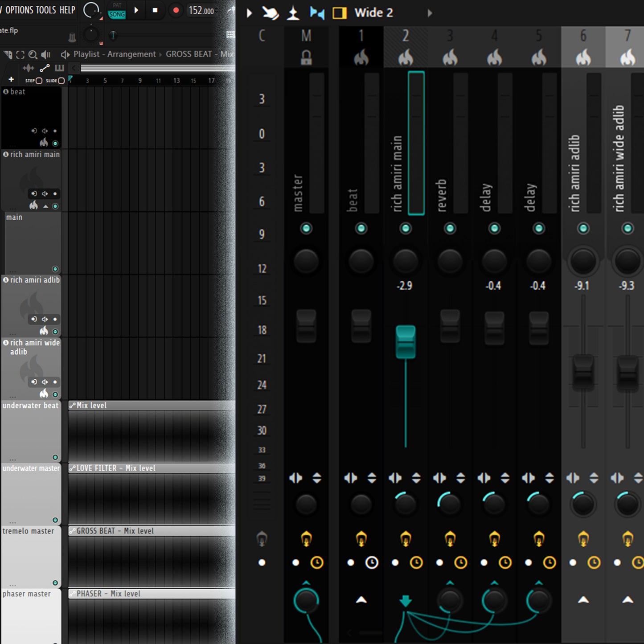Click the playlist select-area frame icon
This screenshot has height=644, width=644.
[x=20, y=54]
